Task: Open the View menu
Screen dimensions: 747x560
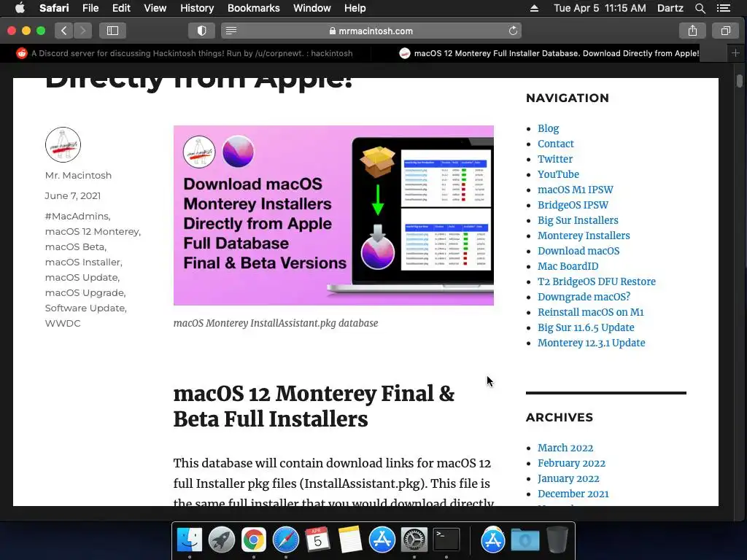Action: 155,8
